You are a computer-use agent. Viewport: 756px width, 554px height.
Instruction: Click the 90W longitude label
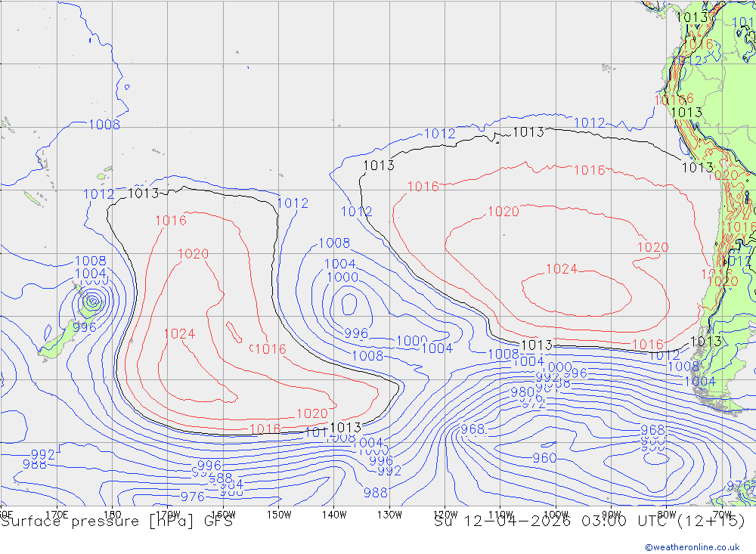click(x=612, y=515)
